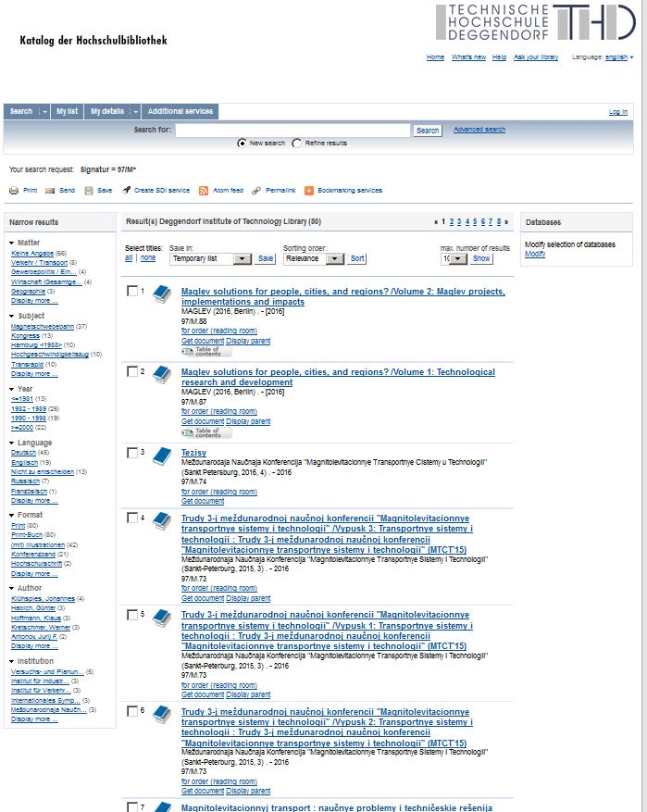Click book icon of result 4
The height and width of the screenshot is (812, 647).
(162, 521)
